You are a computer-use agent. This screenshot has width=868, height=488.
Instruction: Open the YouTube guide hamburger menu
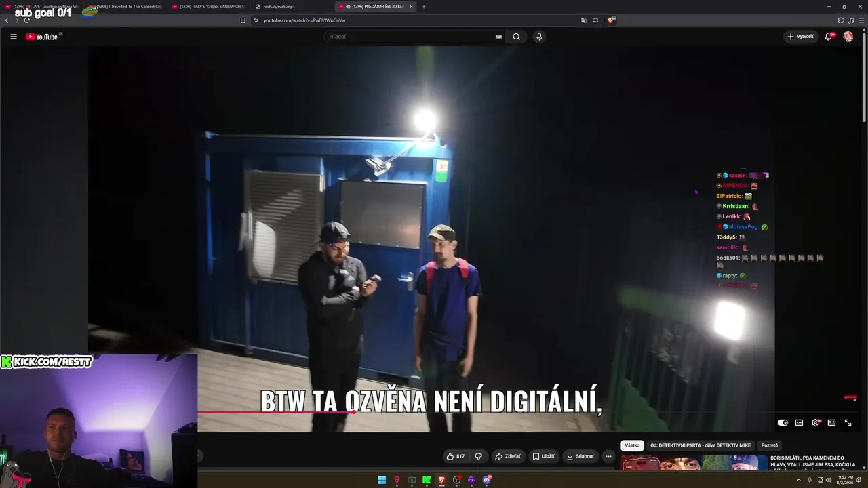point(13,37)
